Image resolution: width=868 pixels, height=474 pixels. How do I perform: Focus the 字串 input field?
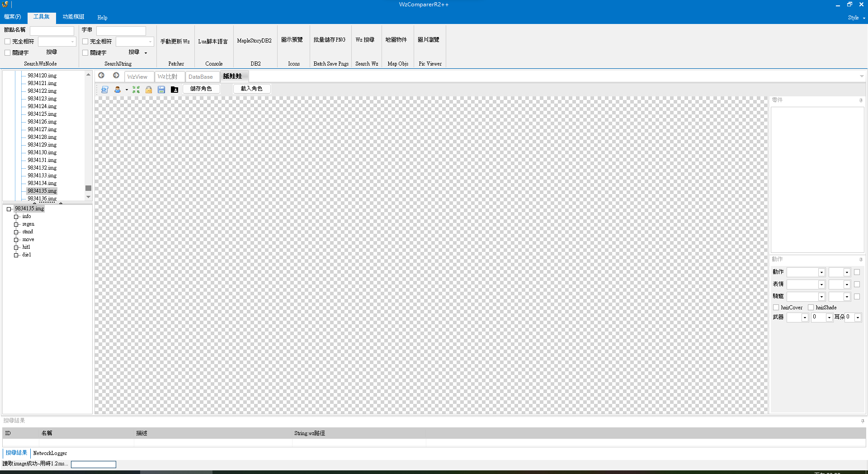tap(121, 31)
